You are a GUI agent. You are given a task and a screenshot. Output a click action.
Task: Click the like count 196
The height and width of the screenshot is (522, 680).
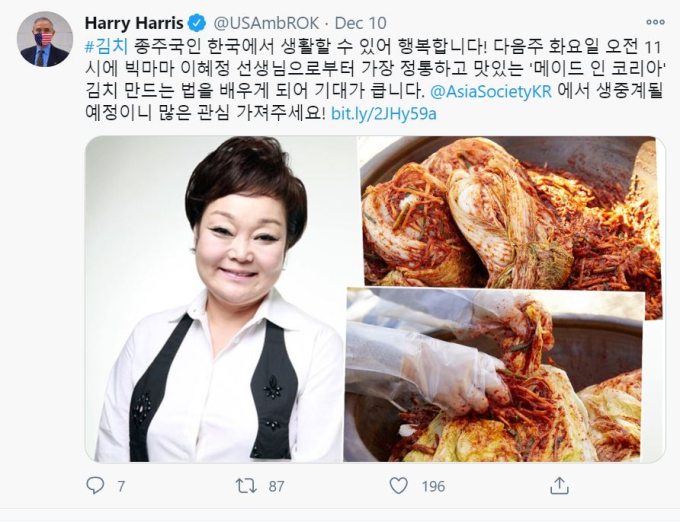click(433, 486)
